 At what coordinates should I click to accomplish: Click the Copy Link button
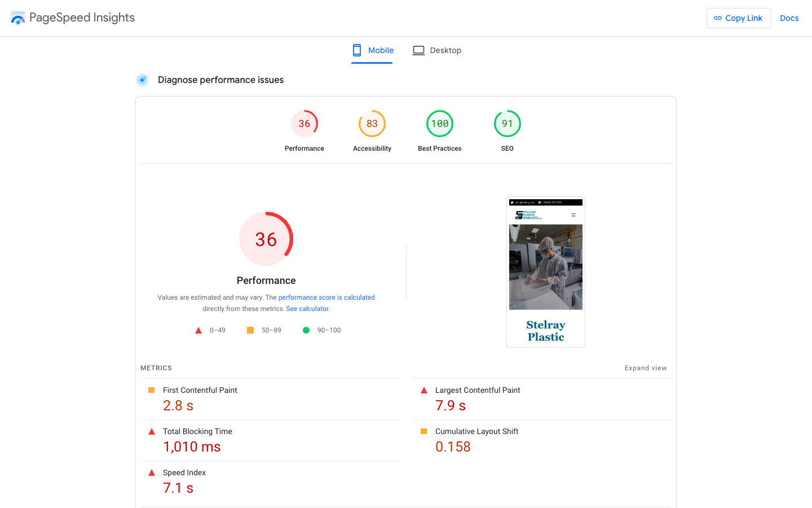click(739, 18)
